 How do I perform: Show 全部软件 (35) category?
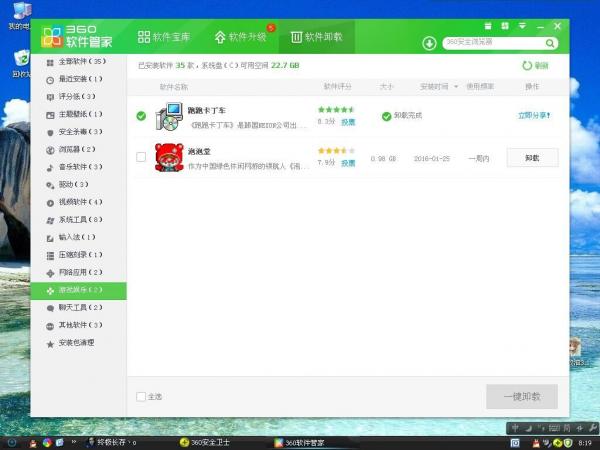coord(78,62)
